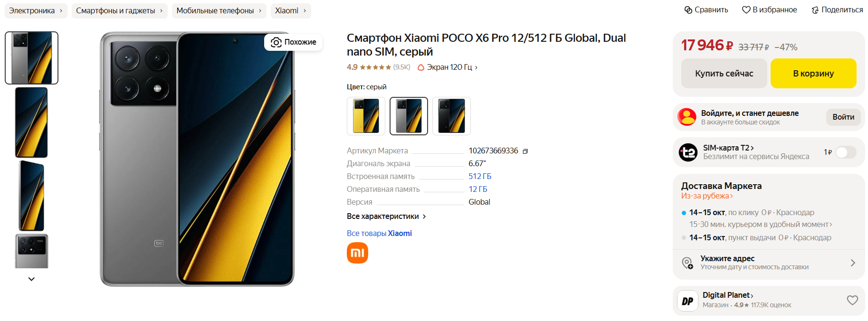The height and width of the screenshot is (321, 868).
Task: Select the black color variant swatch
Action: coord(451,116)
